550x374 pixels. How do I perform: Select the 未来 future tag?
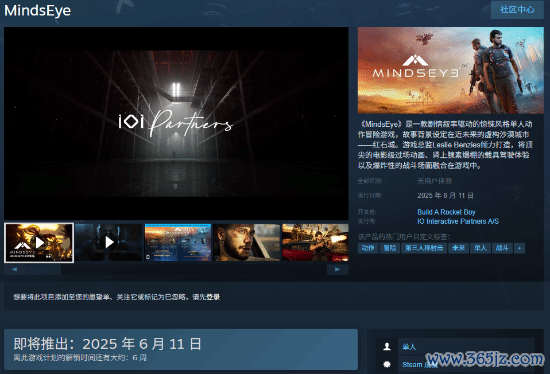pyautogui.click(x=458, y=248)
